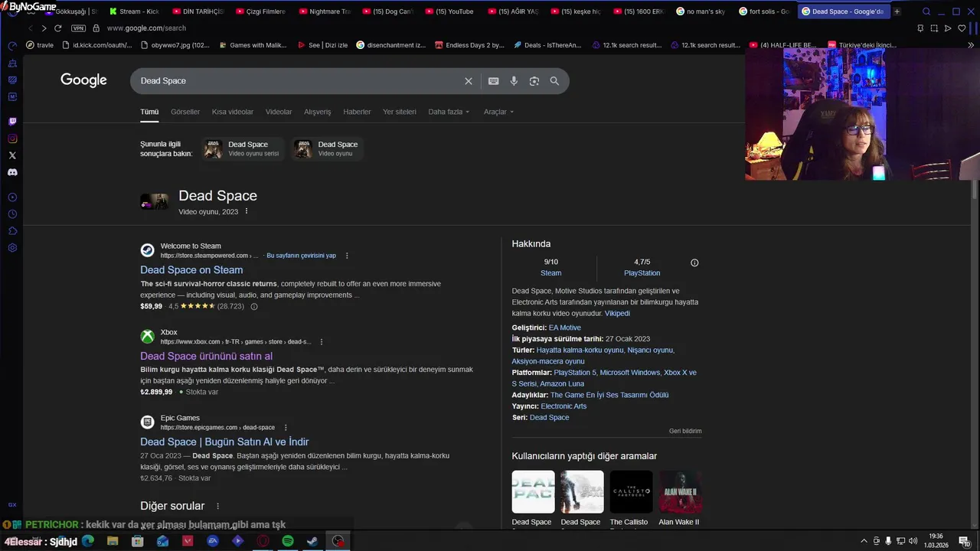Open Discord from the Opera sidebar
The height and width of the screenshot is (551, 980).
coord(12,172)
